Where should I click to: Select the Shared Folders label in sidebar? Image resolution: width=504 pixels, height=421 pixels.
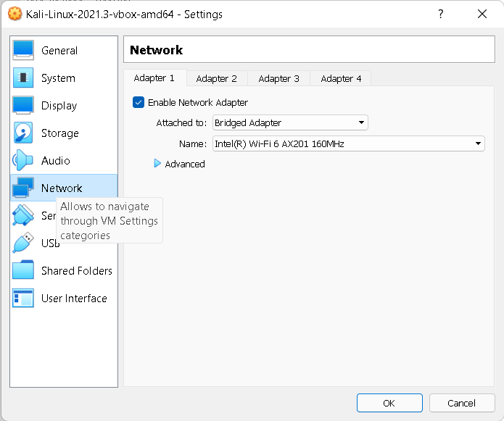[x=77, y=271]
